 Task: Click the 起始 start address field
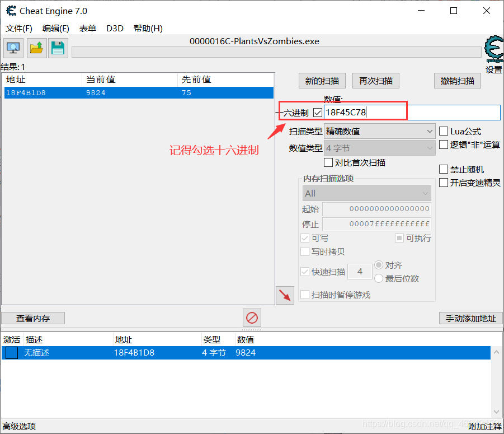(376, 209)
